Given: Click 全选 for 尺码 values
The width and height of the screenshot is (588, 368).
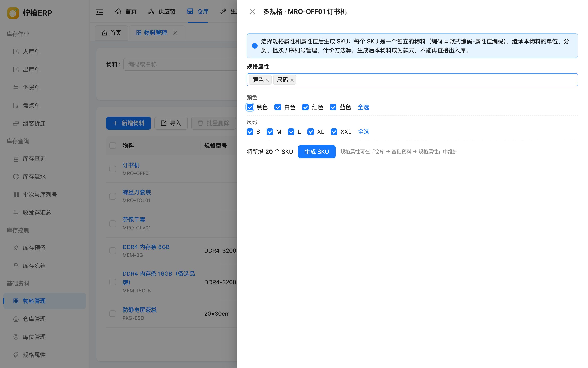Looking at the screenshot, I should point(363,132).
